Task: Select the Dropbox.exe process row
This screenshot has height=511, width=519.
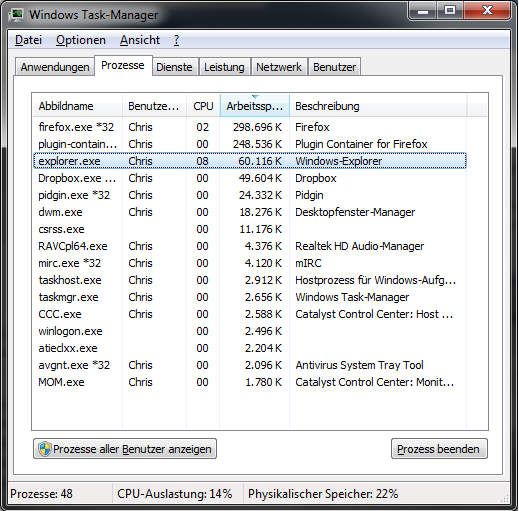Action: click(250, 178)
